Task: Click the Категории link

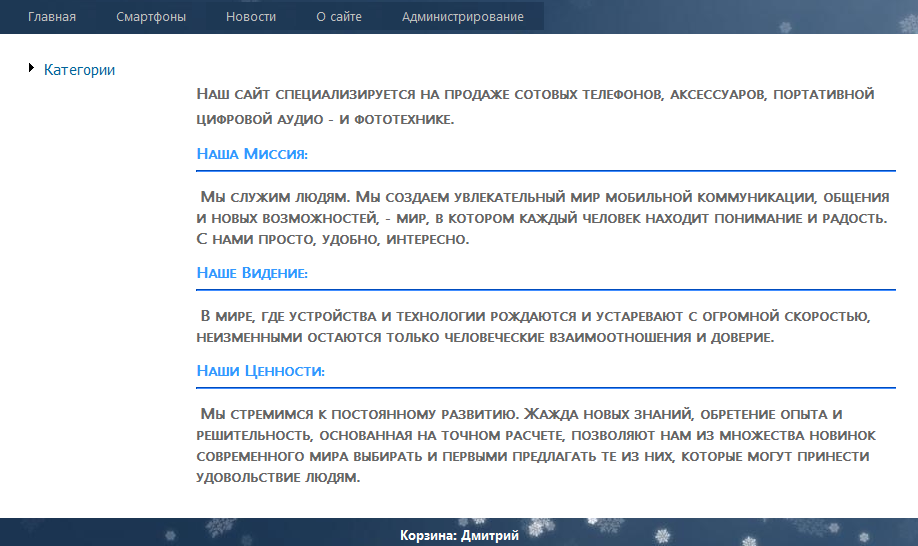Action: pyautogui.click(x=80, y=70)
